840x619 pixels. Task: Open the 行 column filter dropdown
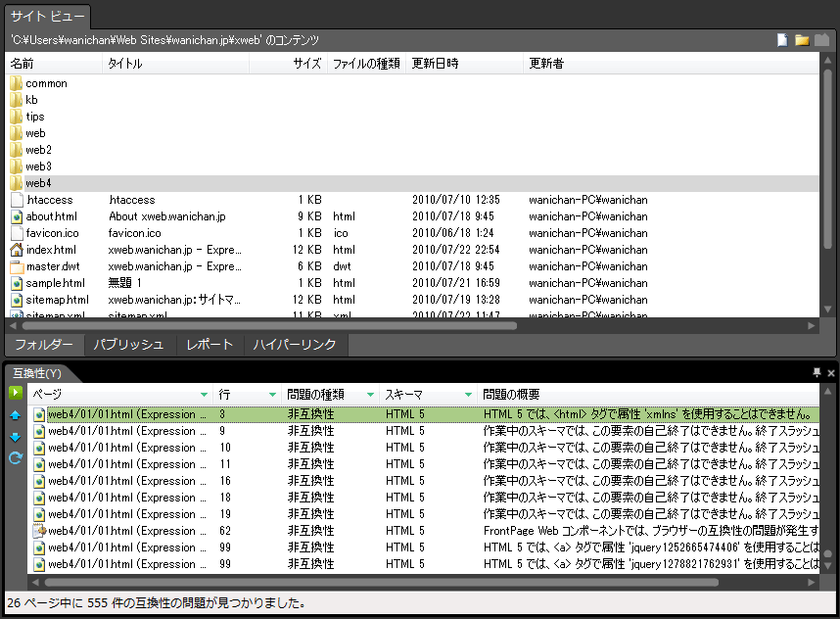tap(272, 395)
